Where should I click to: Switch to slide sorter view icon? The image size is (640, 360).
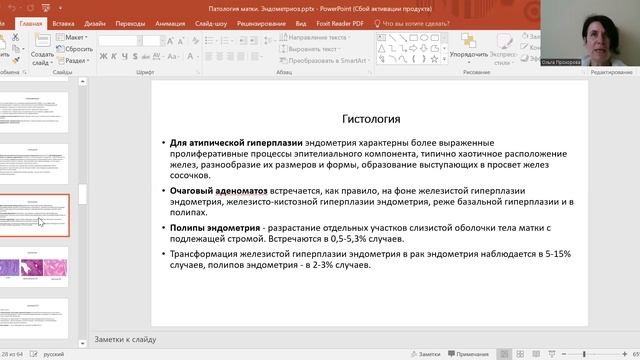tap(520, 354)
